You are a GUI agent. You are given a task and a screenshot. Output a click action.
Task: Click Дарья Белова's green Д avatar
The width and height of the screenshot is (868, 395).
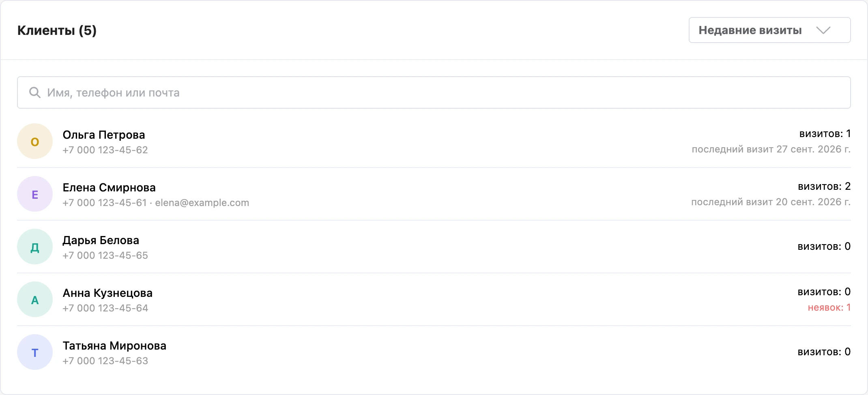pyautogui.click(x=35, y=247)
